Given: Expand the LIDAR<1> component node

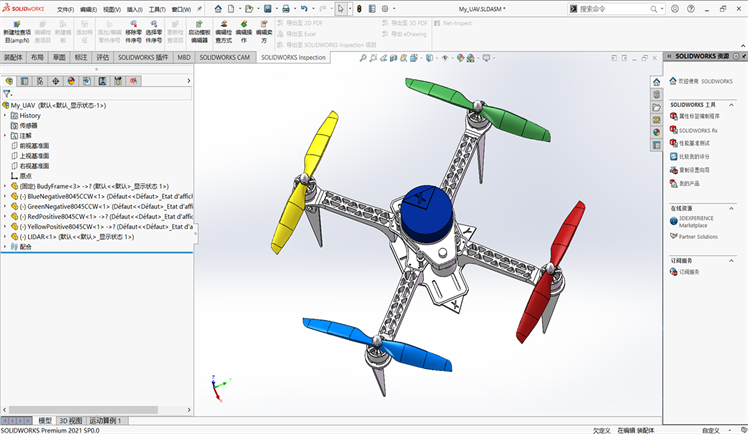Looking at the screenshot, I should (5, 236).
